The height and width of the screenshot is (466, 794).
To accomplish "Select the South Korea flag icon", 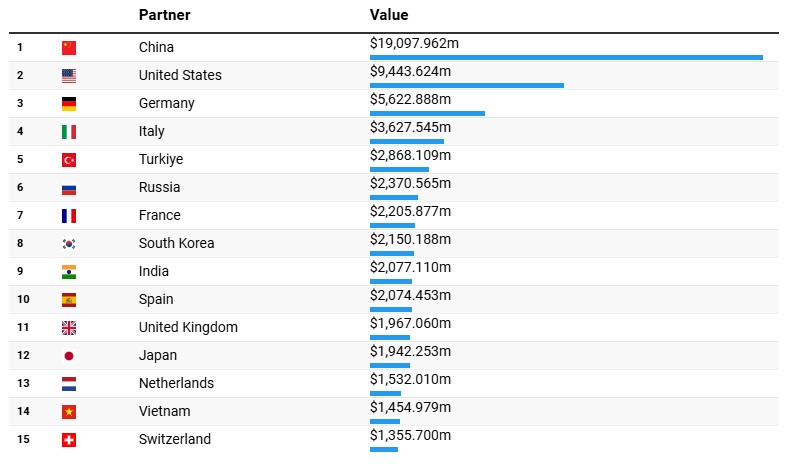I will [x=68, y=243].
